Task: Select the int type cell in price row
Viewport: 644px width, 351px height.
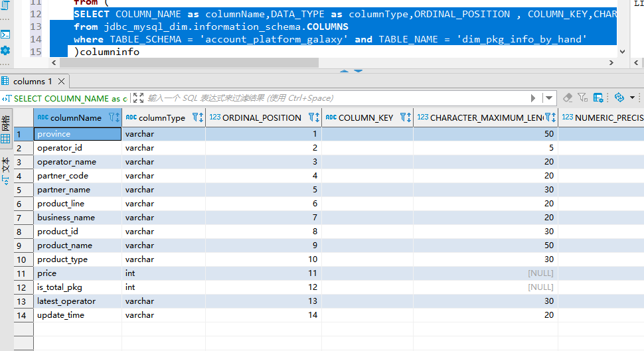Action: (x=163, y=273)
